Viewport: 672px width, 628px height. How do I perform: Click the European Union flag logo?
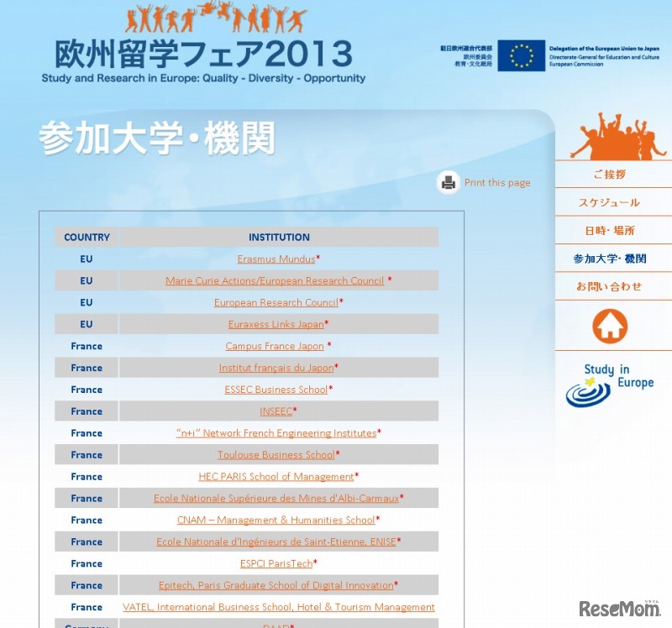(521, 55)
